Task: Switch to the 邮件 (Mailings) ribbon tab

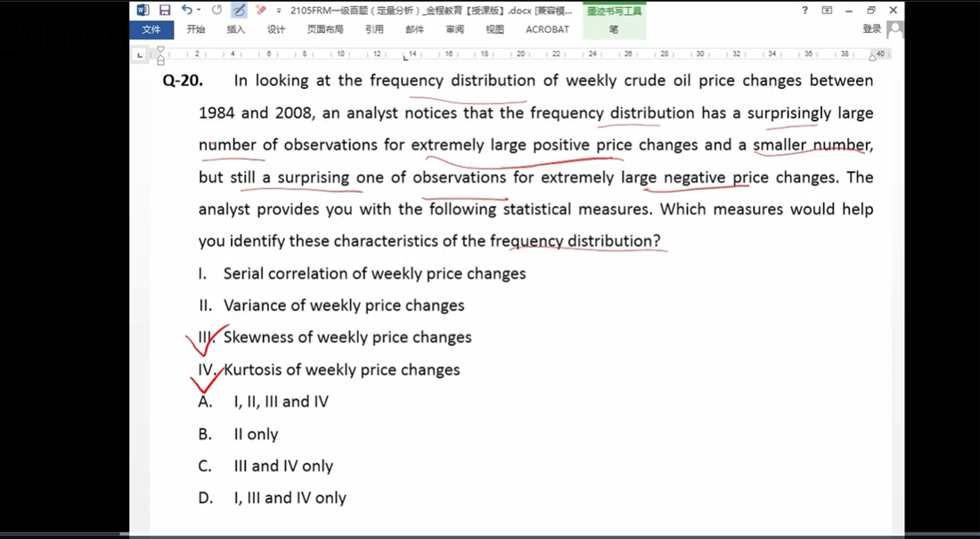Action: 414,29
